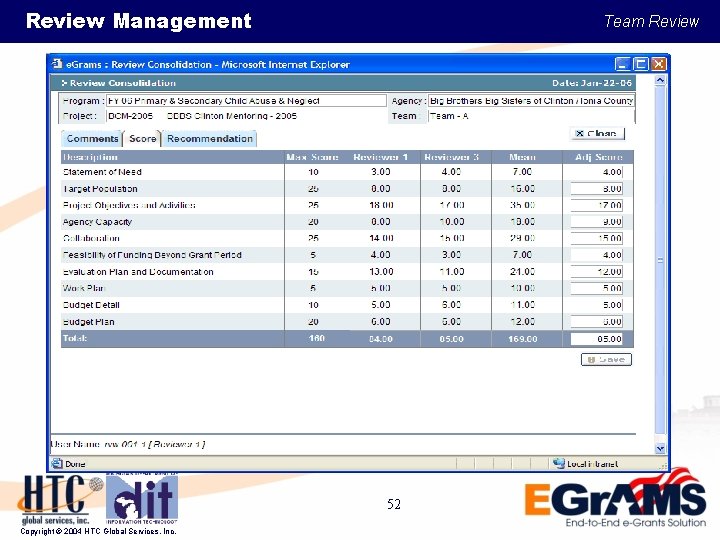
Task: Select the Statement of Need row label
Action: 102,172
